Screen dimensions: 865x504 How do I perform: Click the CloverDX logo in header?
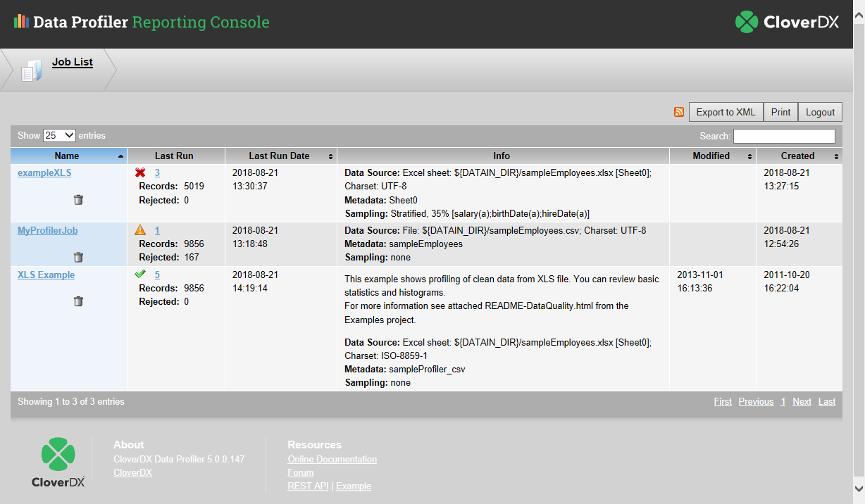pyautogui.click(x=787, y=23)
